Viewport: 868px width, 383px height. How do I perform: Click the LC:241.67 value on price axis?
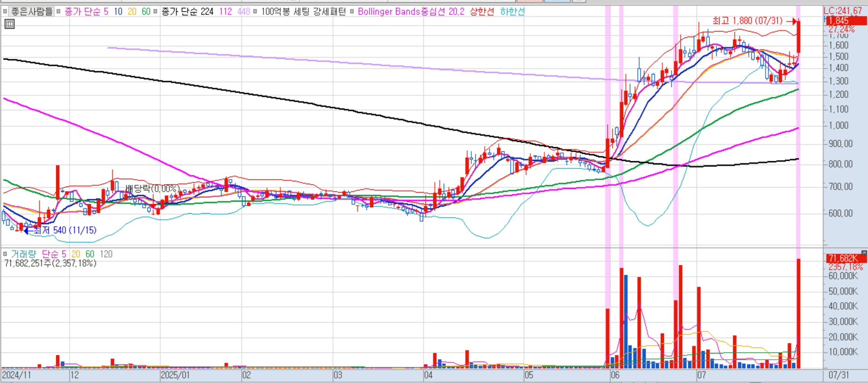click(x=843, y=11)
